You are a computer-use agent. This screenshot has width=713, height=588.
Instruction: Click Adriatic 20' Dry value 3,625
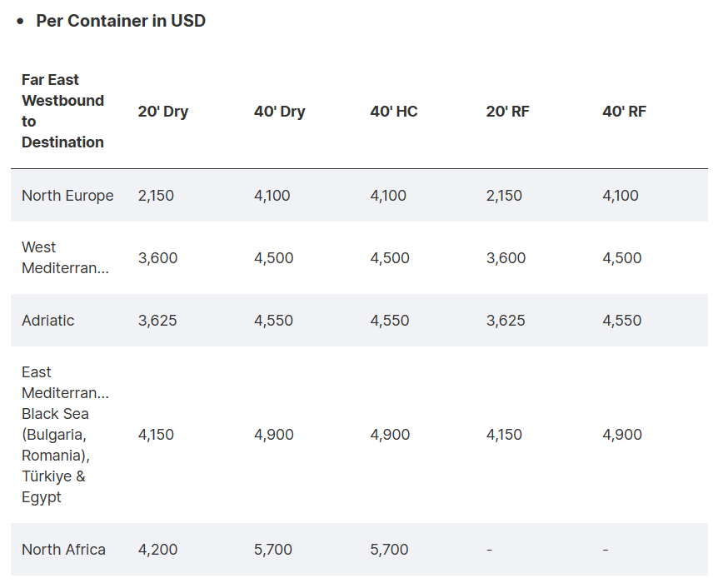(x=157, y=320)
